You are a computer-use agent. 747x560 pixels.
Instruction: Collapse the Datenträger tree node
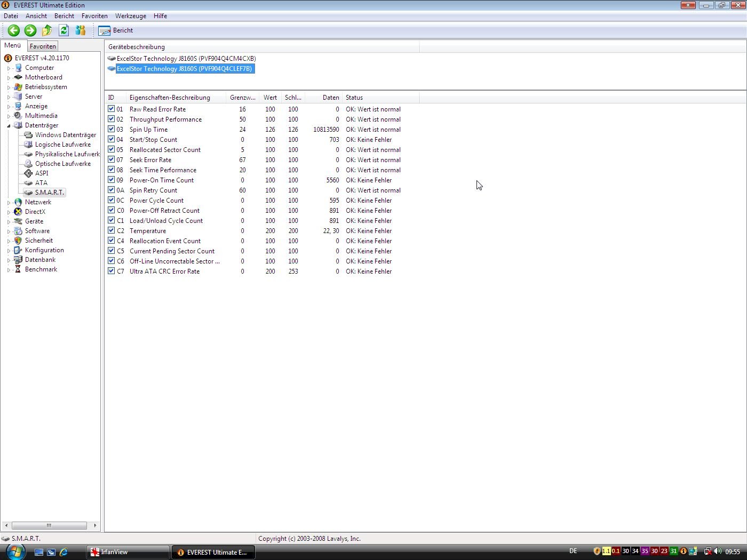[x=9, y=126]
